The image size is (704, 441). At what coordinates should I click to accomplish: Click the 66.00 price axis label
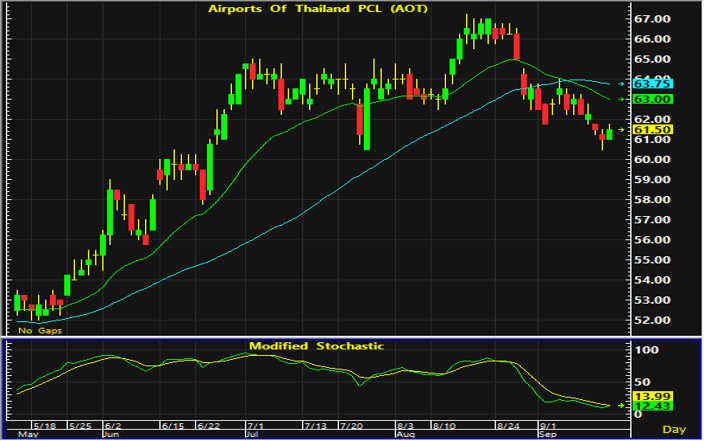[x=652, y=39]
